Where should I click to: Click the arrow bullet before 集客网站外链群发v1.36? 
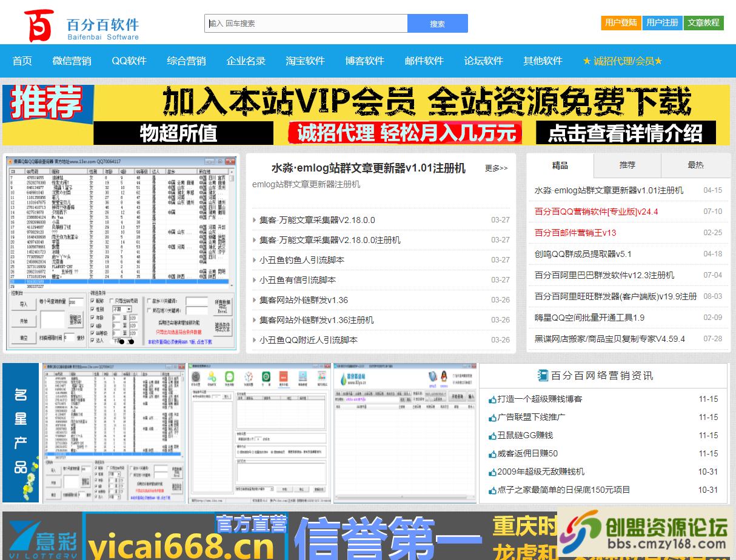(x=255, y=300)
